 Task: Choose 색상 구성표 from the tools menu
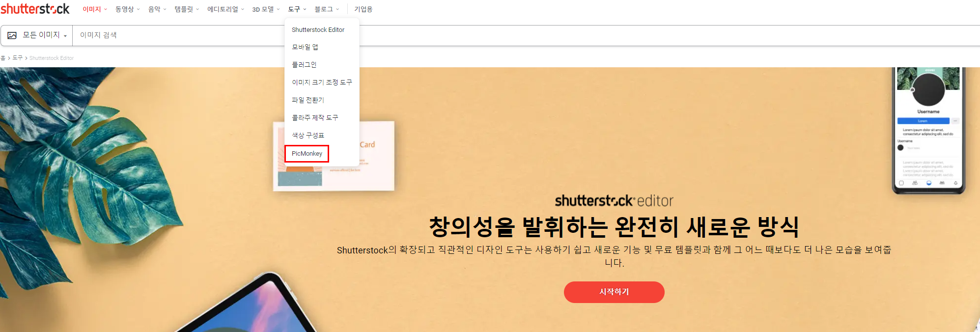pyautogui.click(x=308, y=135)
